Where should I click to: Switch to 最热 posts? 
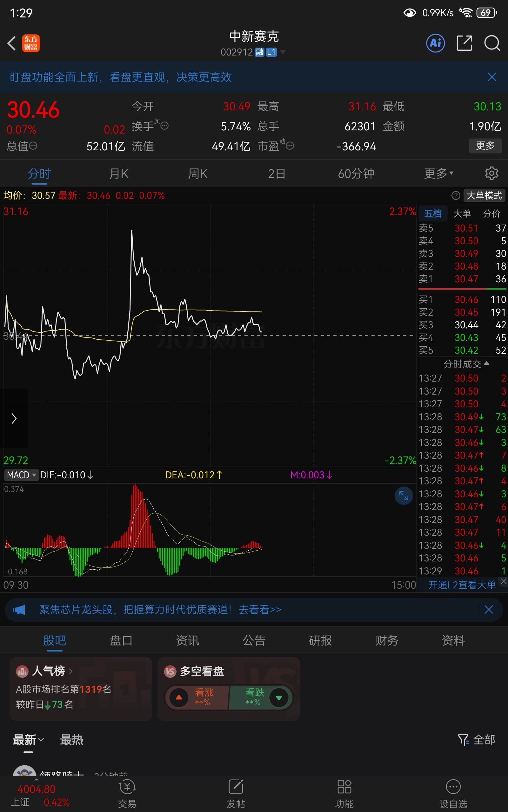click(71, 740)
